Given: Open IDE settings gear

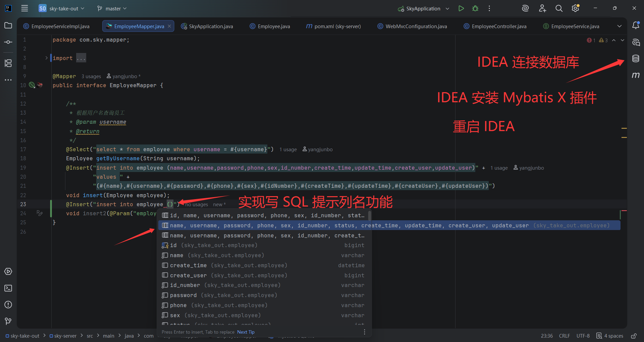Looking at the screenshot, I should pos(576,8).
